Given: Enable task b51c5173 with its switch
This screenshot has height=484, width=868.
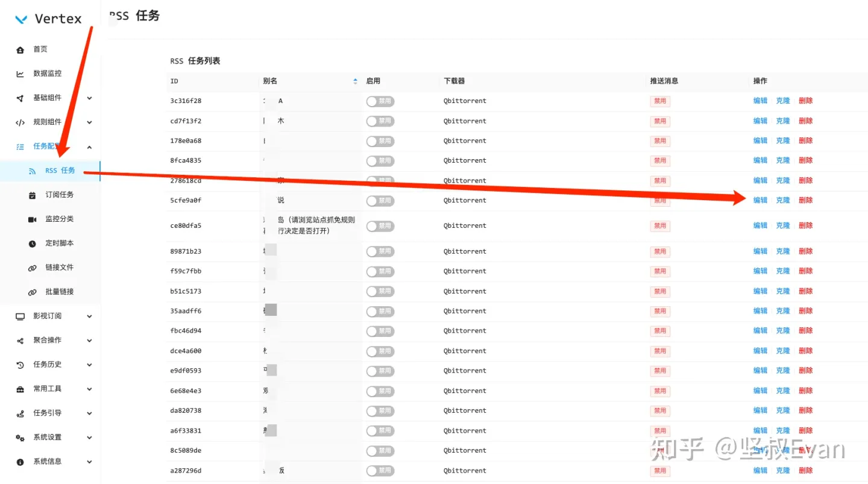Looking at the screenshot, I should click(380, 291).
